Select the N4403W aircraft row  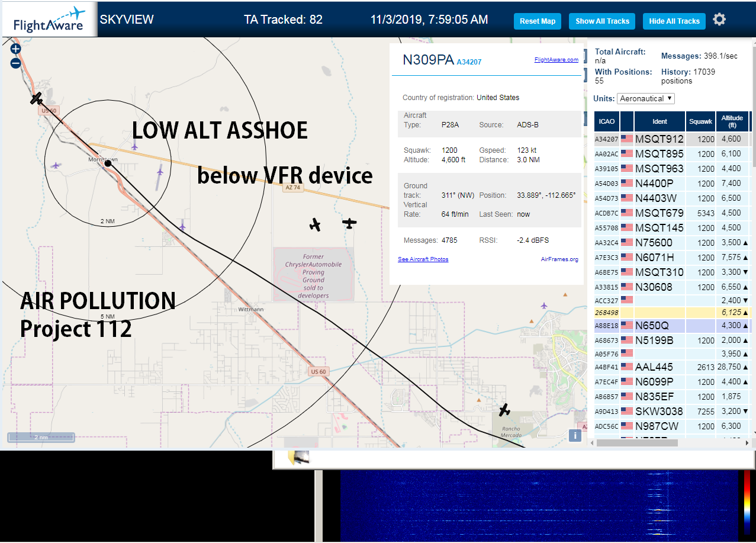673,198
